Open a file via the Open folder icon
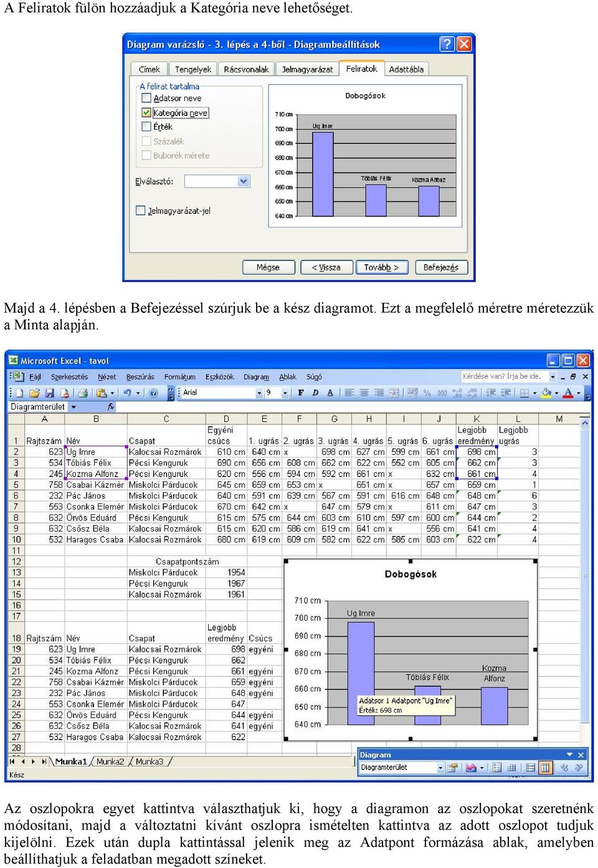This screenshot has width=598, height=868. [x=34, y=393]
